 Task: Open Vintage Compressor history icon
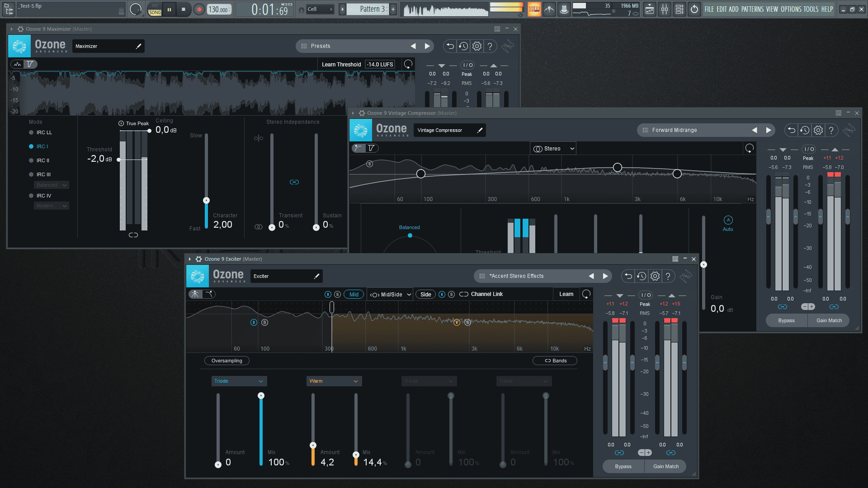coord(805,130)
